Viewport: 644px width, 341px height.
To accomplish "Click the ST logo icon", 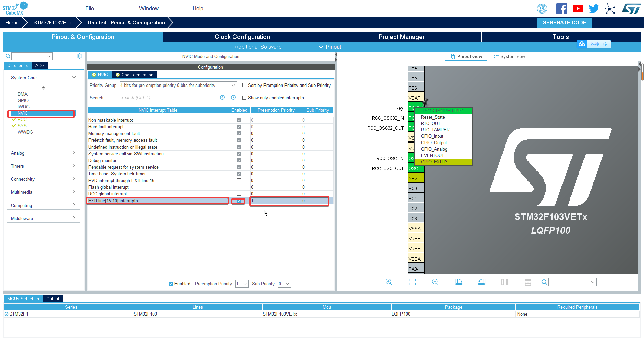I will [631, 9].
